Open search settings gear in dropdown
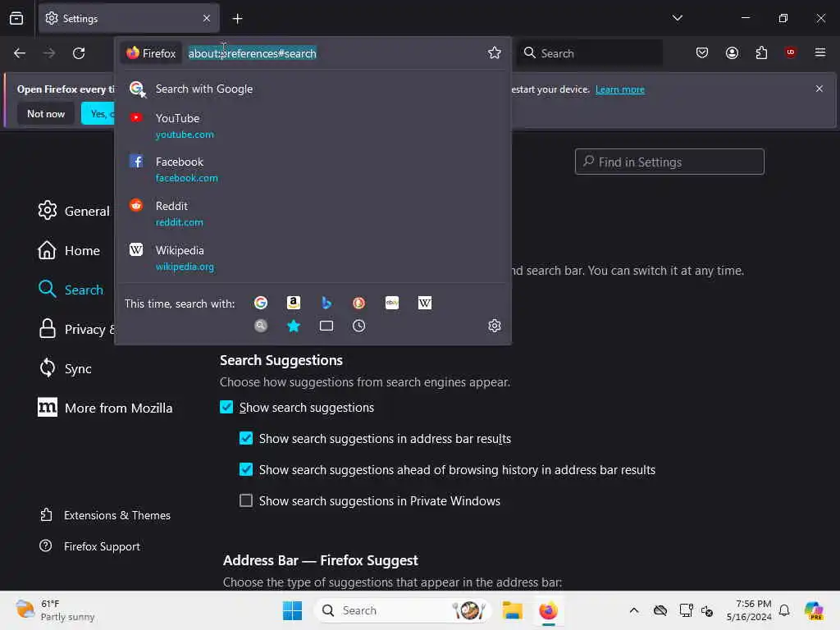This screenshot has width=840, height=630. coord(495,326)
